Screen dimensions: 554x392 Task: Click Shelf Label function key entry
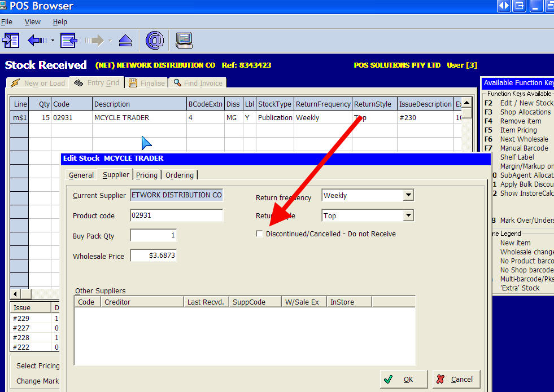[517, 157]
